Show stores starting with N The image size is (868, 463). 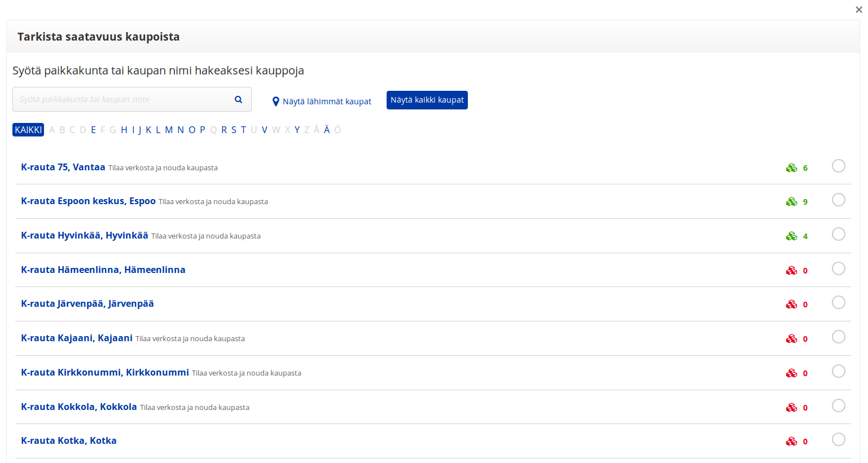(181, 130)
